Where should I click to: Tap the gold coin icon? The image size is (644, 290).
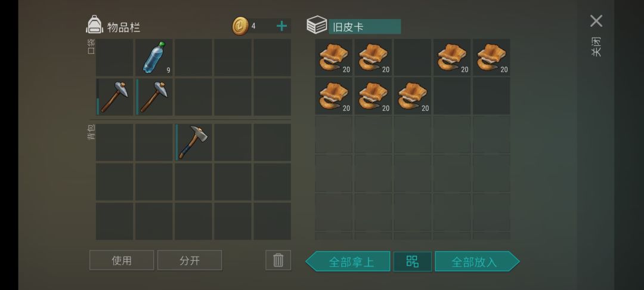point(240,26)
